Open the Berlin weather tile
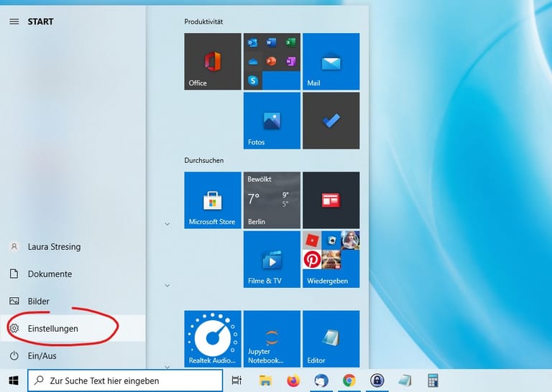The image size is (552, 392). point(272,200)
